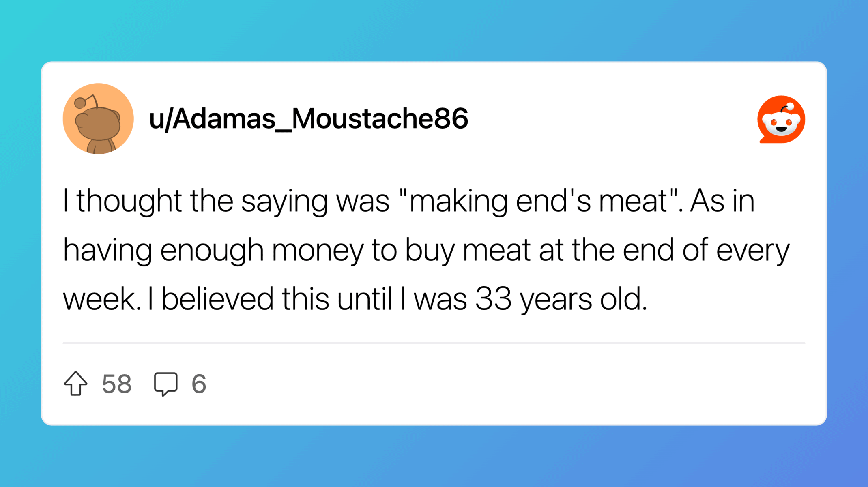Open comments via the speech bubble icon
This screenshot has width=868, height=487.
point(165,383)
